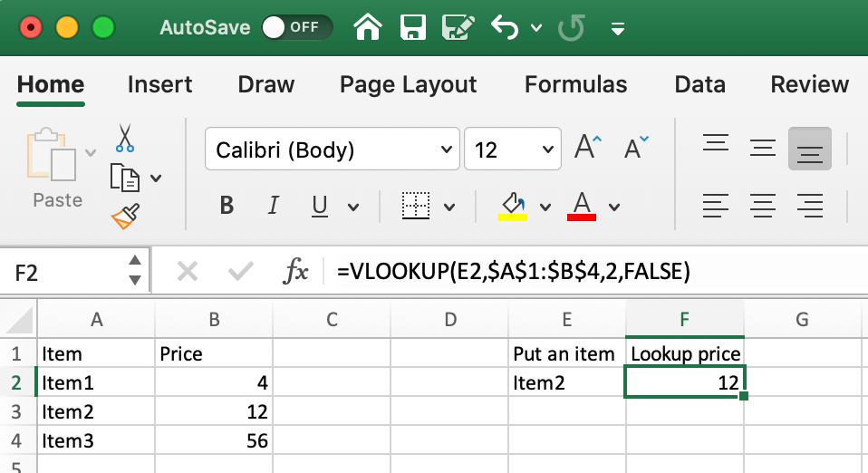Select cell E2 containing Item2
The image size is (868, 473).
click(566, 383)
